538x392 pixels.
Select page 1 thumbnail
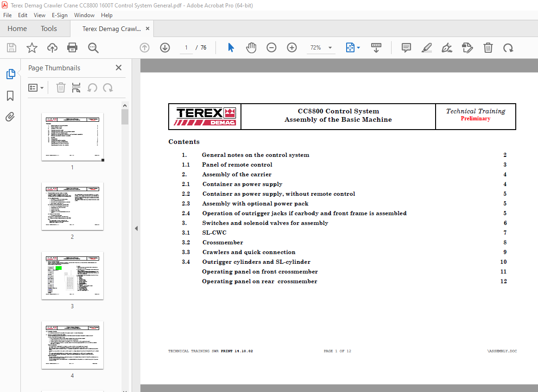click(x=72, y=137)
